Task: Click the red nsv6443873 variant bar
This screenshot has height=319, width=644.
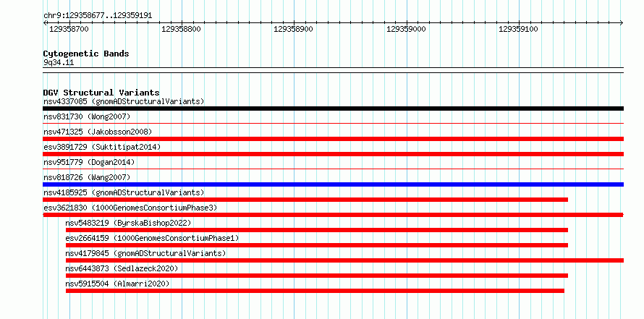Action: coord(317,276)
